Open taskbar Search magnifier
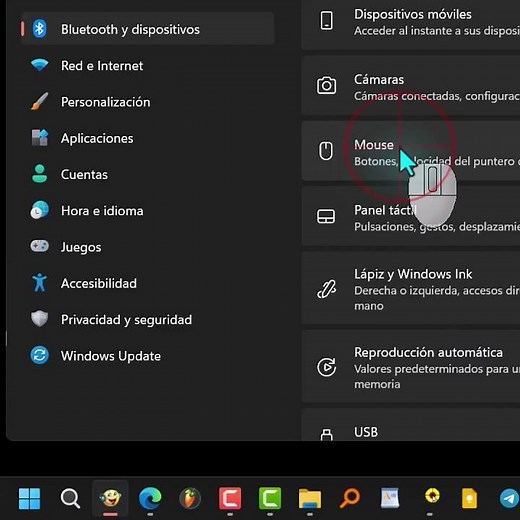 [70, 498]
